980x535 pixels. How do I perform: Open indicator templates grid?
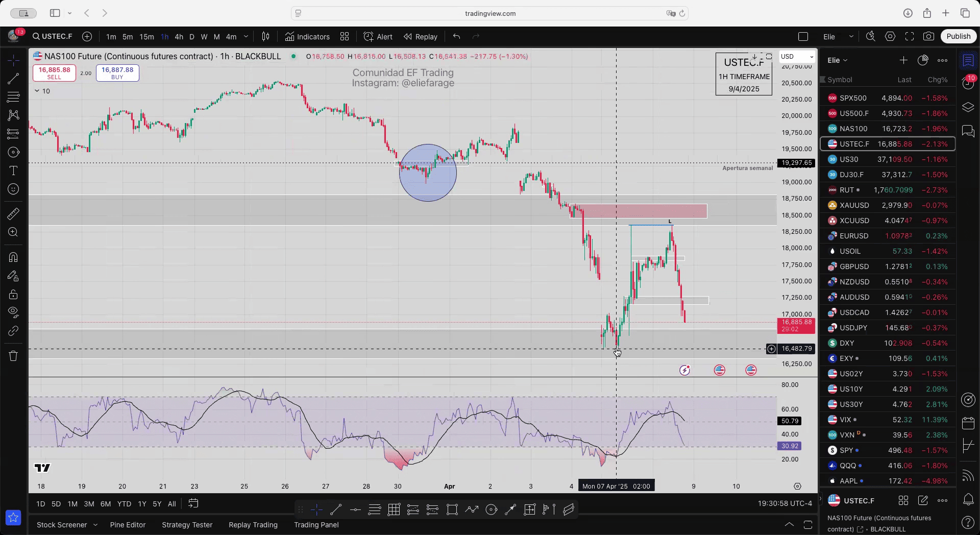click(345, 37)
